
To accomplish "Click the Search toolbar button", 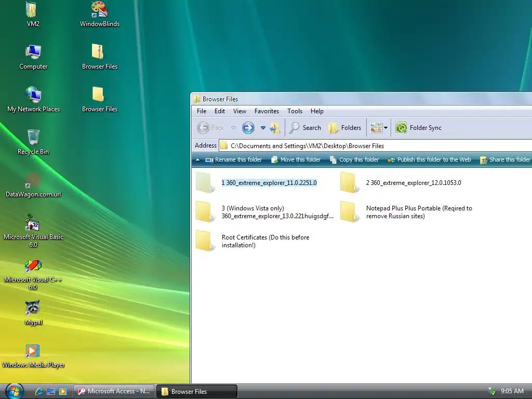I will [x=305, y=128].
